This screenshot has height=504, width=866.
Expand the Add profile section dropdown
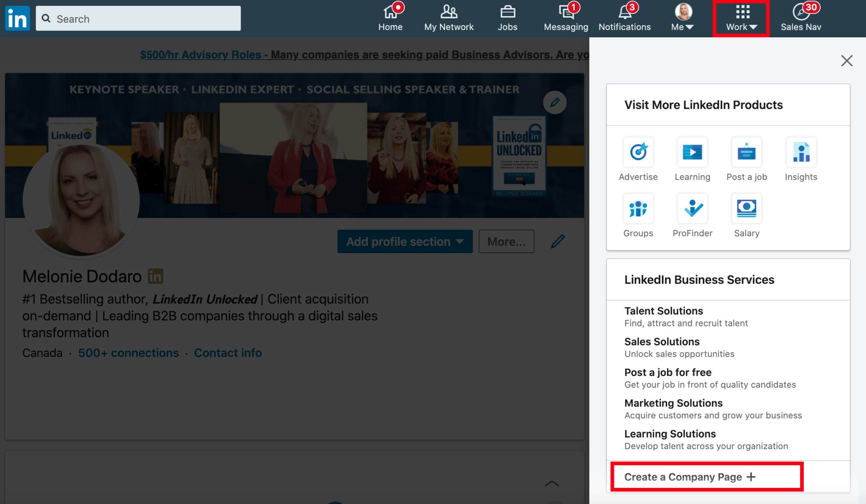point(404,241)
